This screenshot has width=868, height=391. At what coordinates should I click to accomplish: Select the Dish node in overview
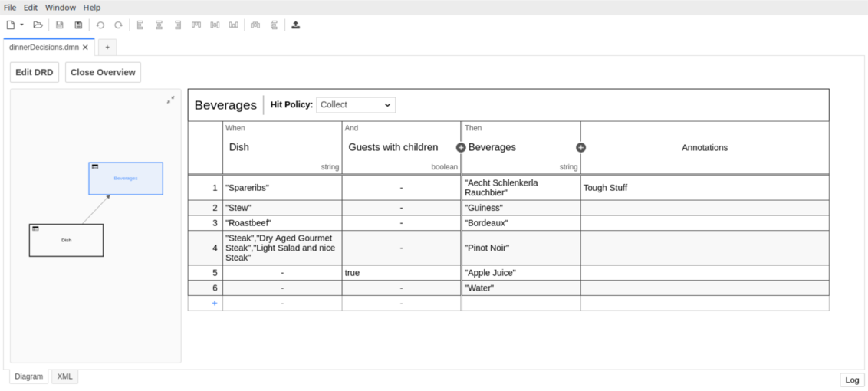66,240
